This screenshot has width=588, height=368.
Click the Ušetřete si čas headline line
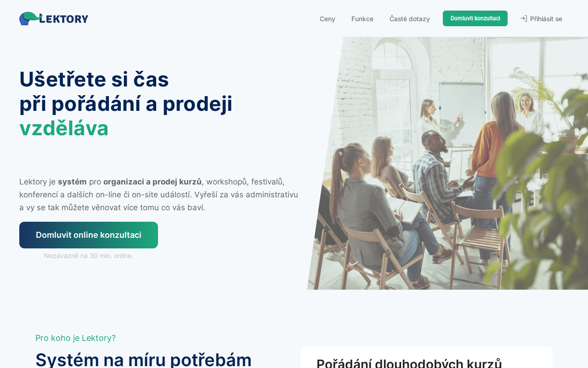(x=94, y=79)
